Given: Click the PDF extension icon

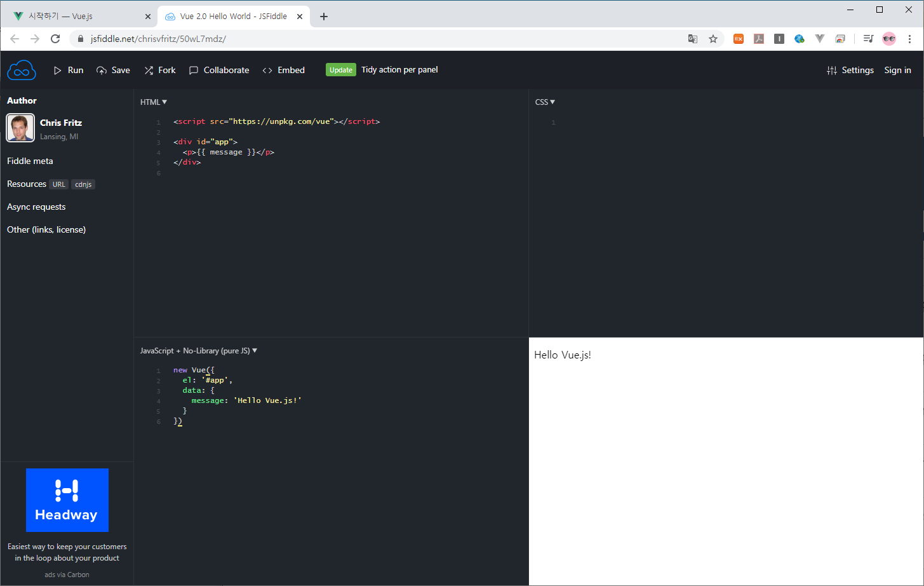Looking at the screenshot, I should click(x=759, y=39).
